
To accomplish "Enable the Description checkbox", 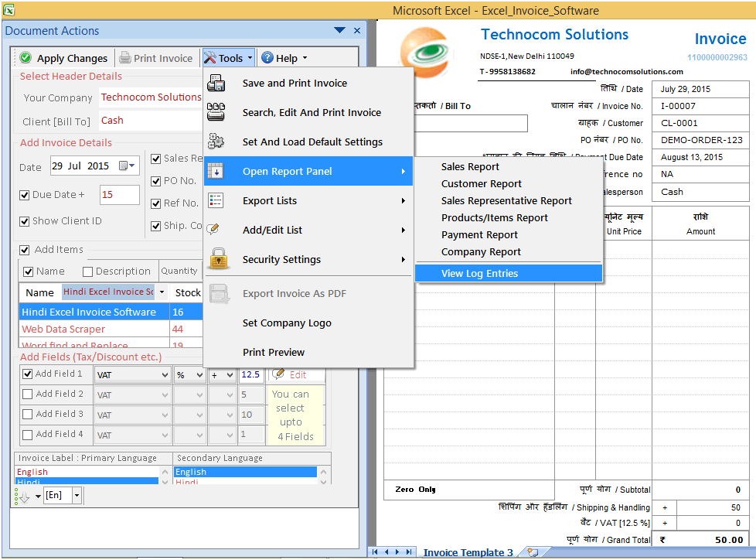I will [x=87, y=271].
